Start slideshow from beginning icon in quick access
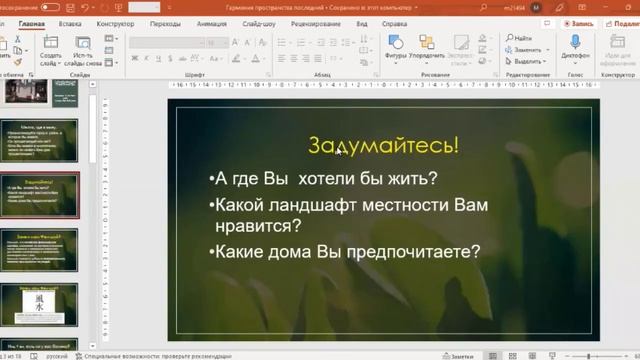Viewport: 640px width, 360px height. (x=119, y=8)
